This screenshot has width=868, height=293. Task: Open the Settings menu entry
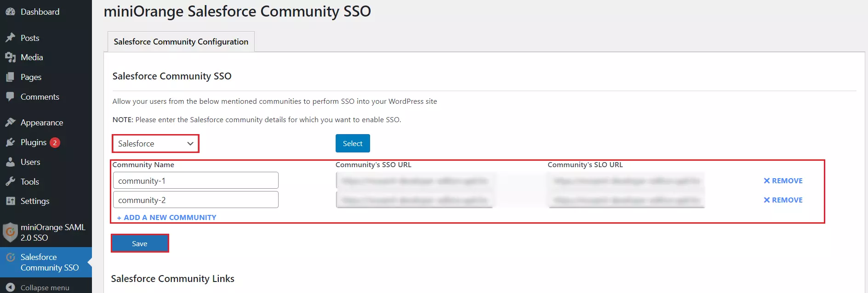click(x=46, y=201)
